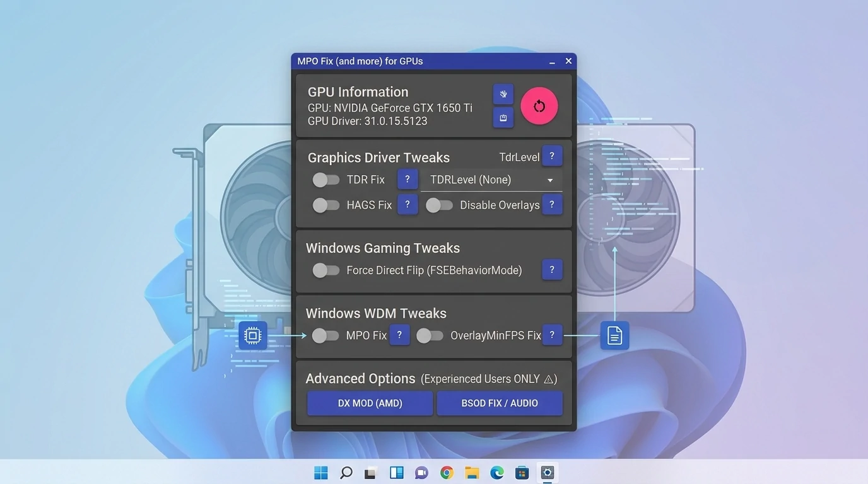Enable the HAGS Fix toggle
The width and height of the screenshot is (868, 484).
pyautogui.click(x=325, y=205)
